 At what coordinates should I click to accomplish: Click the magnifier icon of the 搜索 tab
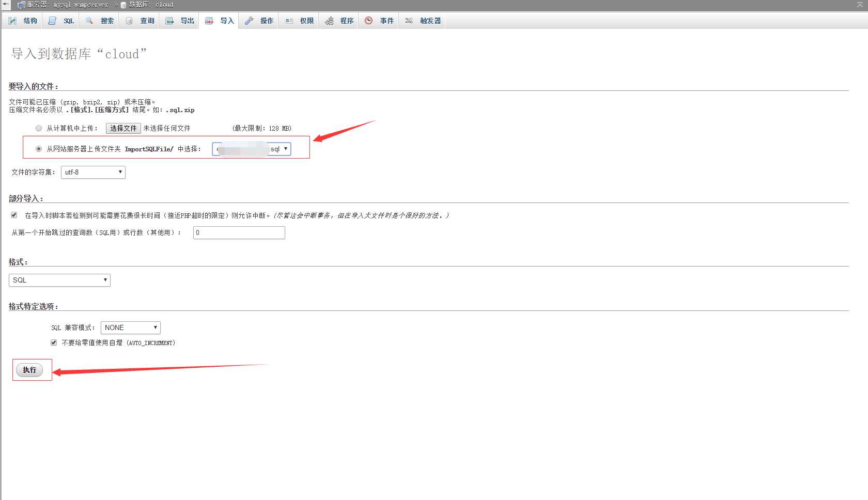coord(89,21)
